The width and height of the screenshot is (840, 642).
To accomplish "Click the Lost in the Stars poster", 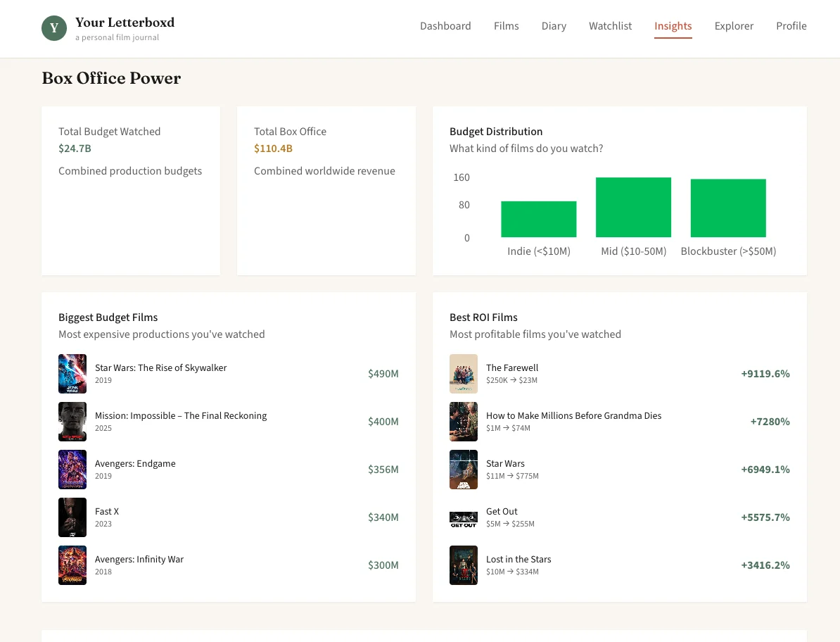I will click(x=464, y=565).
